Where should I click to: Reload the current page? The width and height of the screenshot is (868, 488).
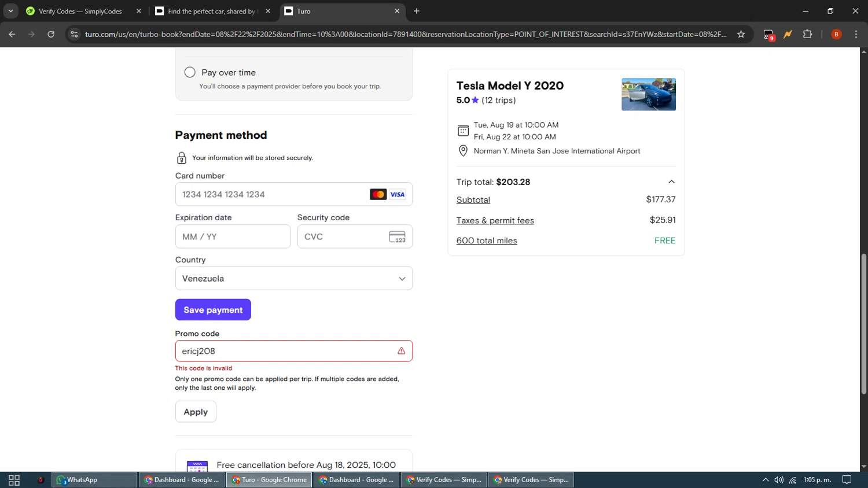[51, 34]
